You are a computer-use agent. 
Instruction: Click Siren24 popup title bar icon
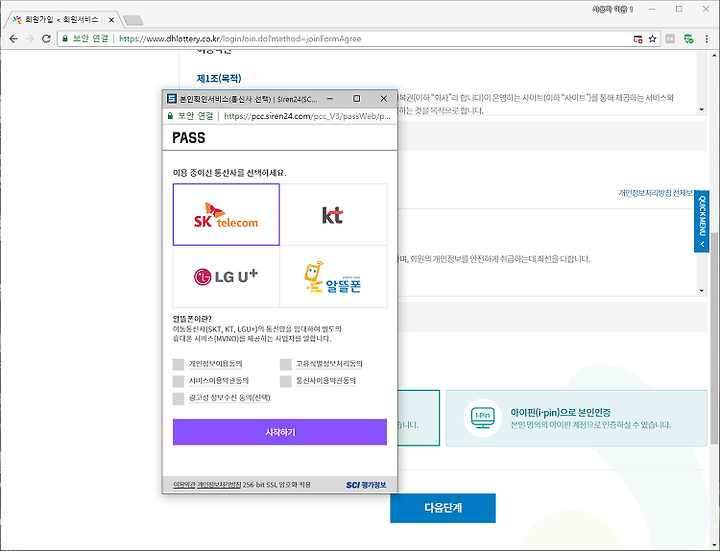point(172,99)
